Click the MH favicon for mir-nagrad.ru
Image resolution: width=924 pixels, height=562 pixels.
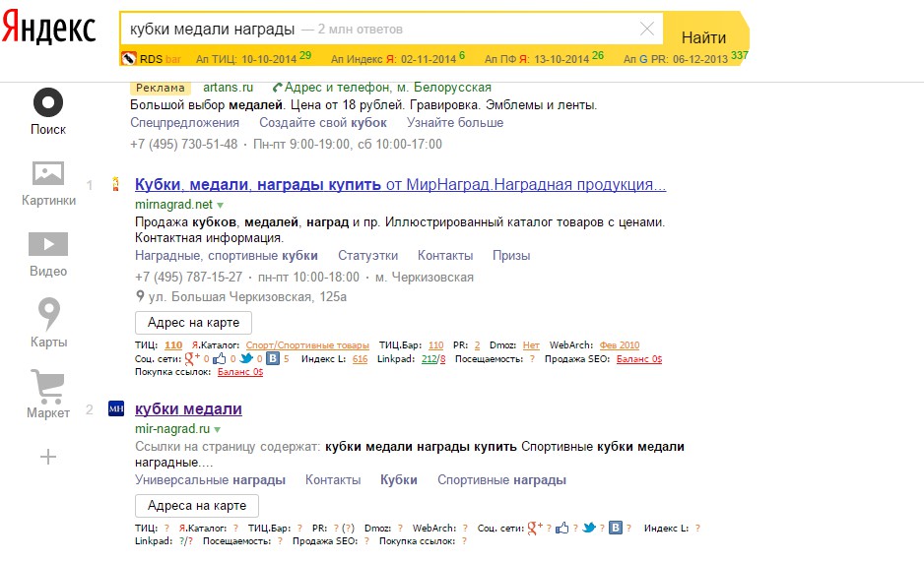[x=116, y=407]
